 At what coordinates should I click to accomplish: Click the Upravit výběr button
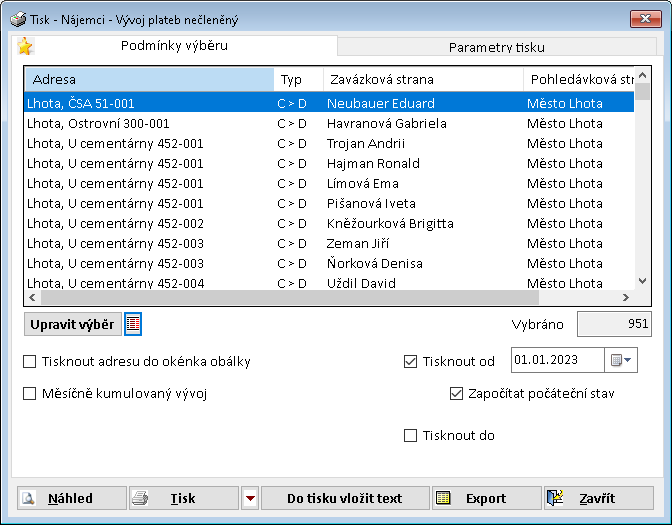click(x=72, y=324)
